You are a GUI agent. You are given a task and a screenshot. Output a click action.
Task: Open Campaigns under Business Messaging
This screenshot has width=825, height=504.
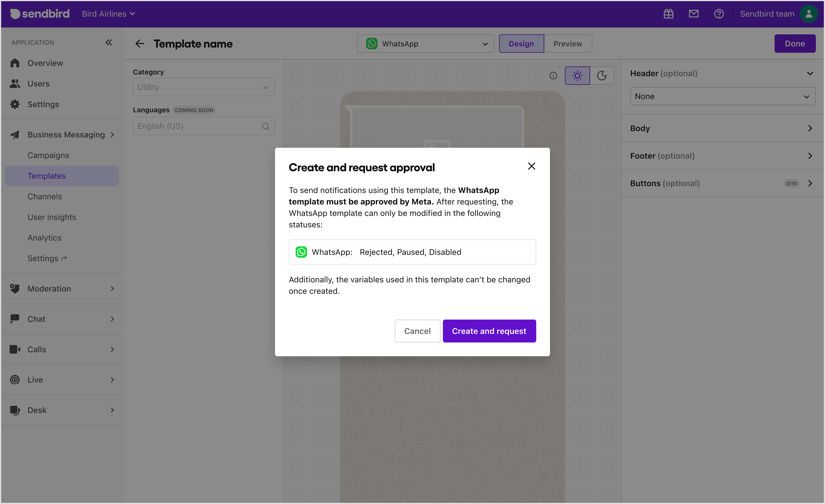tap(62, 155)
